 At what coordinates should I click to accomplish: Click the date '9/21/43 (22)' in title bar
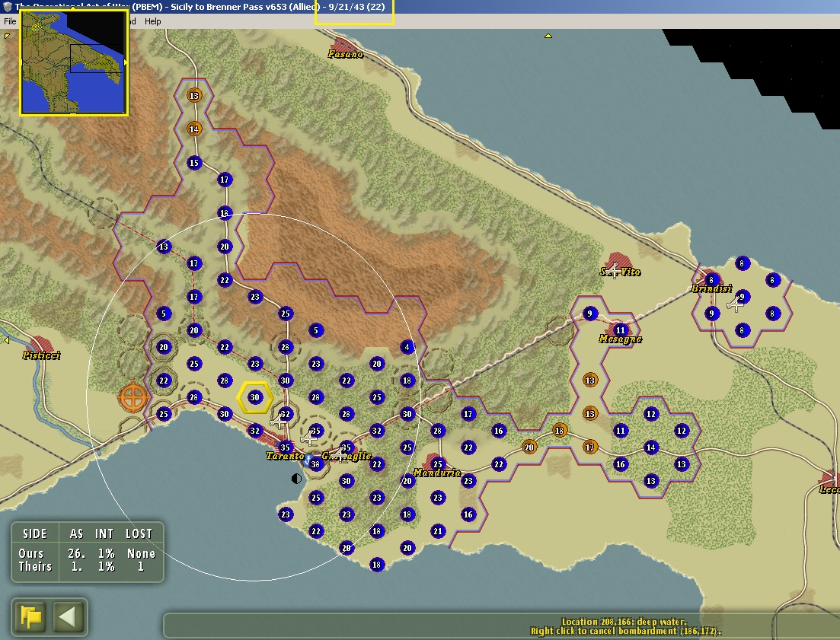pyautogui.click(x=356, y=7)
